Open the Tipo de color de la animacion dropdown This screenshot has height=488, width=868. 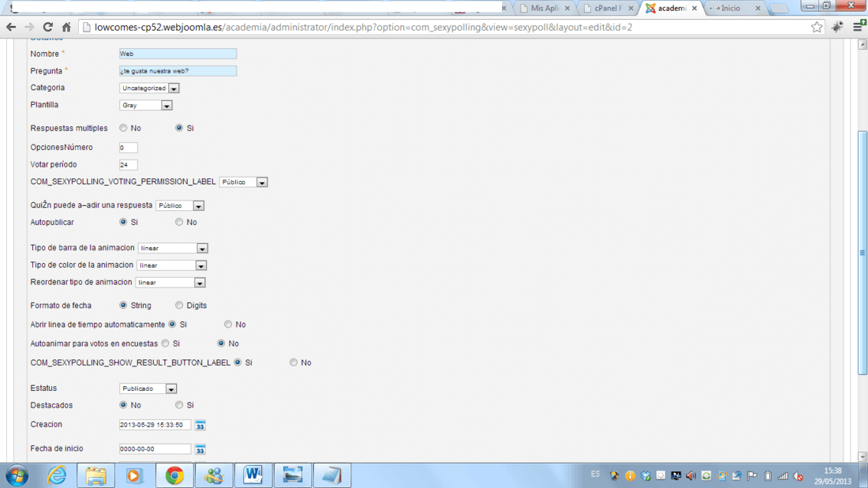(171, 265)
